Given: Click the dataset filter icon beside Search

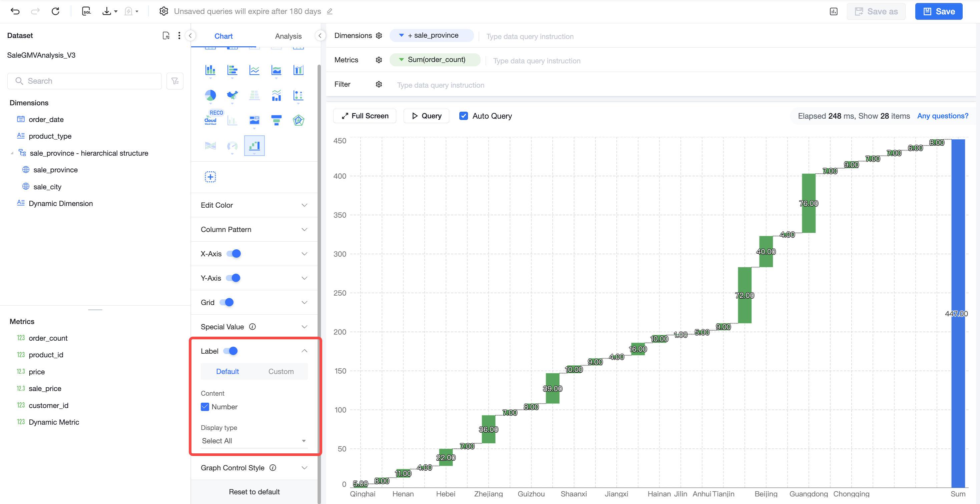Looking at the screenshot, I should point(175,81).
